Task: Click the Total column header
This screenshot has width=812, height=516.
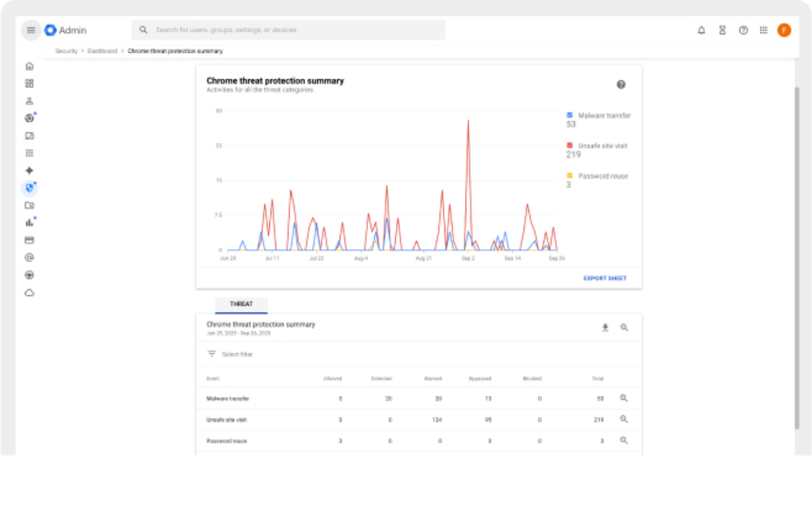Action: (597, 379)
